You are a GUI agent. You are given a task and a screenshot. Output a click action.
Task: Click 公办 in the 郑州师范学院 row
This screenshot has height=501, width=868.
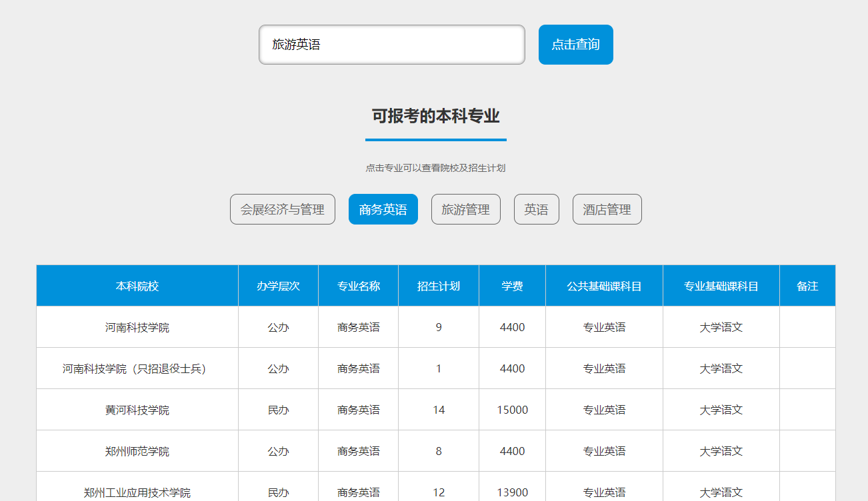(279, 451)
